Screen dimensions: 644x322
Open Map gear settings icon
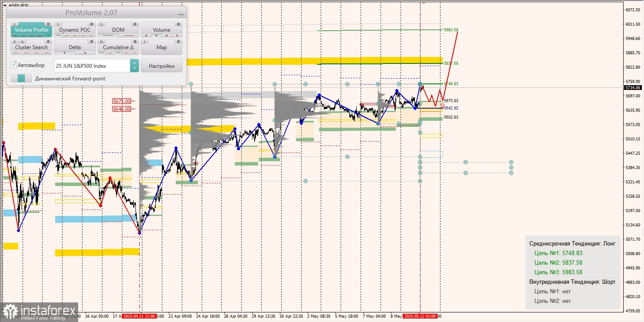[x=178, y=42]
